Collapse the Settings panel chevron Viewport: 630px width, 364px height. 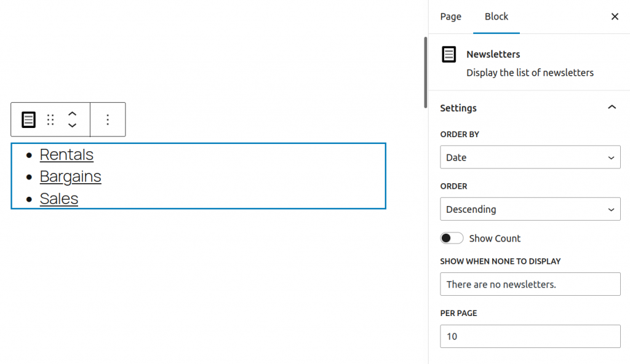point(612,108)
